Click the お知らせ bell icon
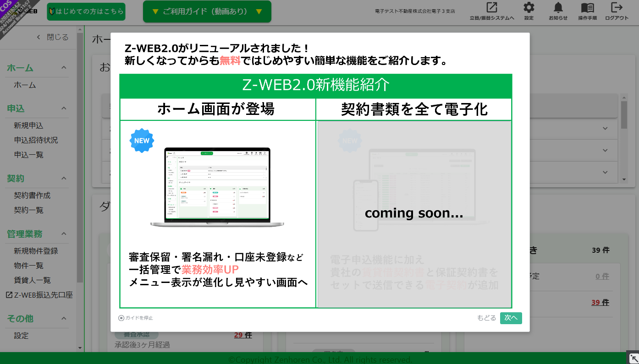This screenshot has width=639, height=364. coord(558,8)
